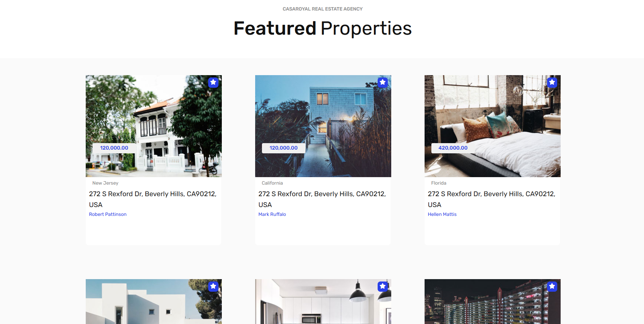Open the night cityscape apartment thumbnail
This screenshot has height=324, width=644.
493,302
